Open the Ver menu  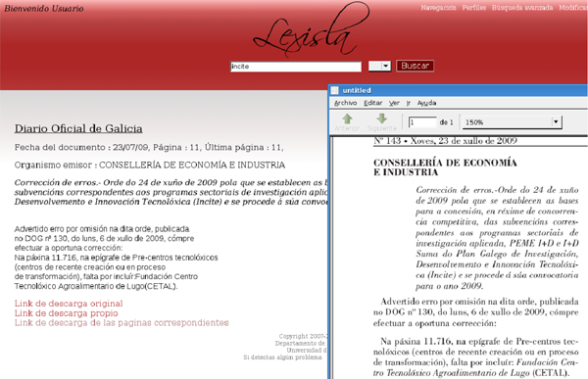pyautogui.click(x=394, y=103)
